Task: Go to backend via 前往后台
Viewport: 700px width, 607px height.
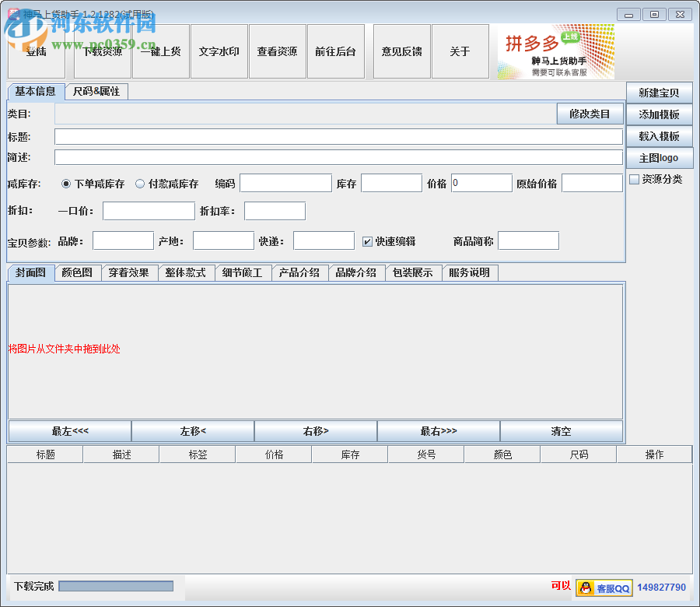Action: (336, 51)
